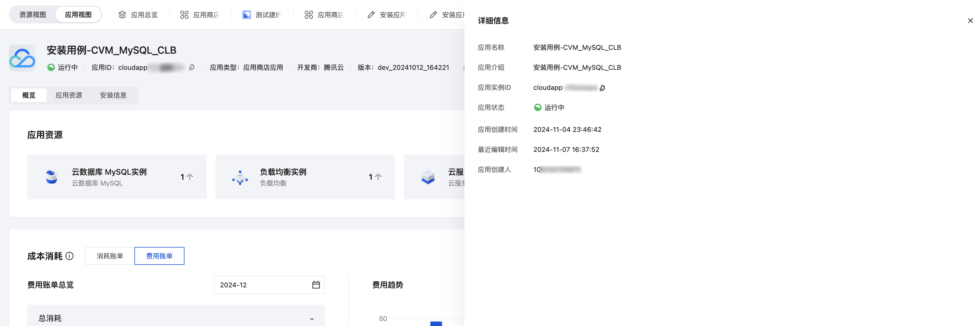The width and height of the screenshot is (980, 326).
Task: Open the 负载均衡实例 resource card
Action: 305,177
